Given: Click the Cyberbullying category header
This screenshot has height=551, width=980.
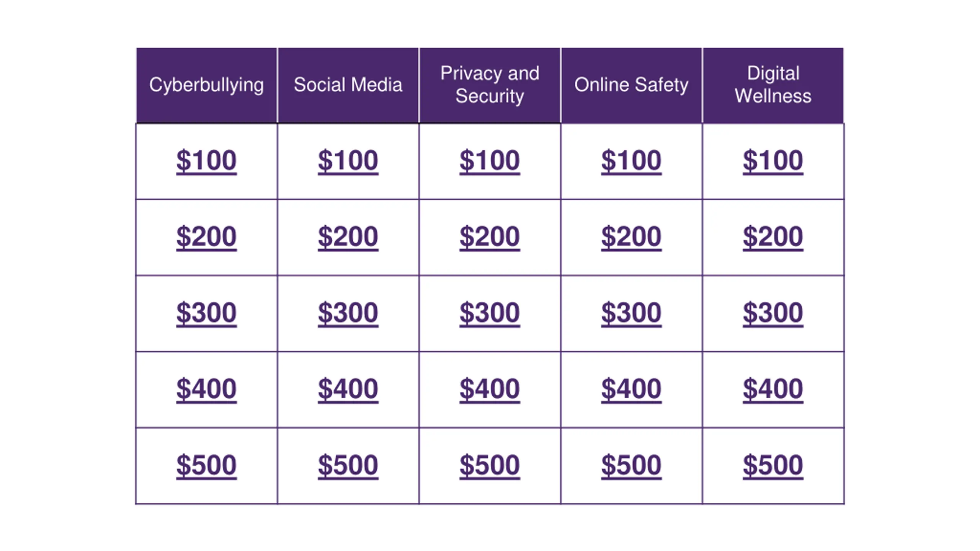Looking at the screenshot, I should 206,85.
